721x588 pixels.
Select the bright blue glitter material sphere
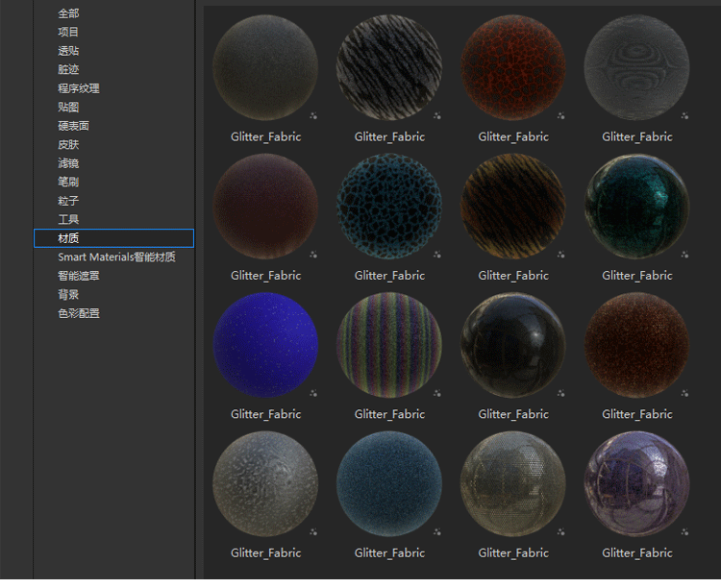coord(265,345)
